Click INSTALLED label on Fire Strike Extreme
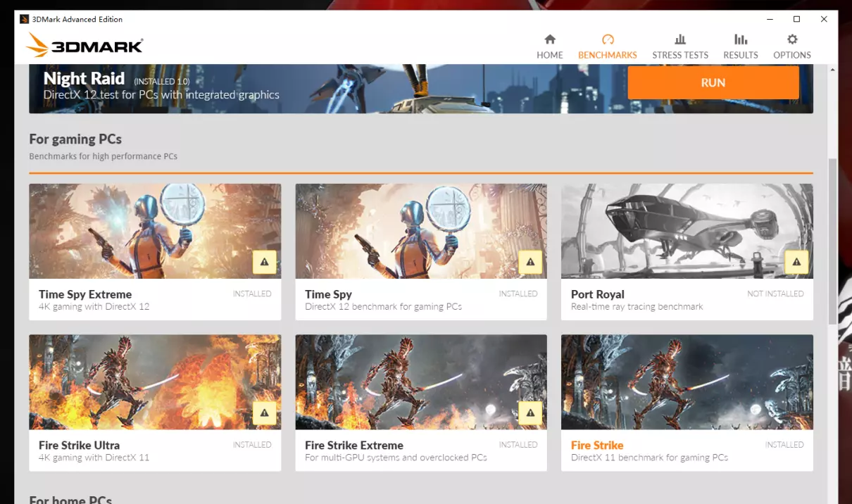The height and width of the screenshot is (504, 852). click(518, 444)
